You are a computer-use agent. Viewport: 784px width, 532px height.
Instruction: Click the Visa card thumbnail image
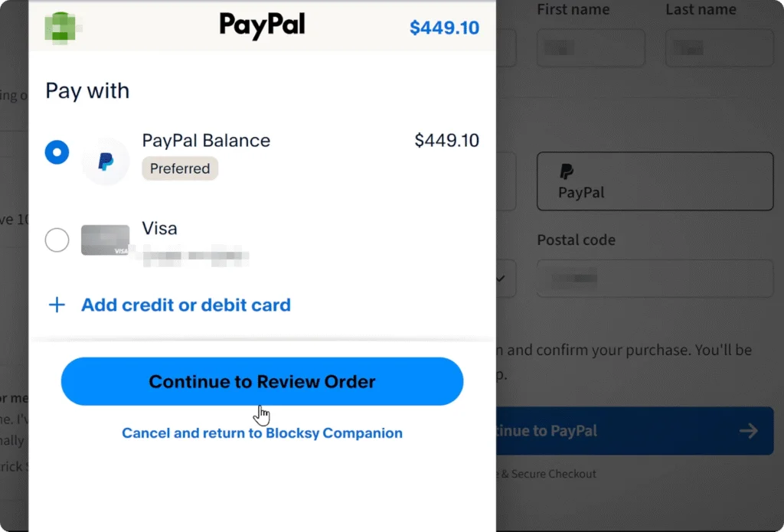106,240
